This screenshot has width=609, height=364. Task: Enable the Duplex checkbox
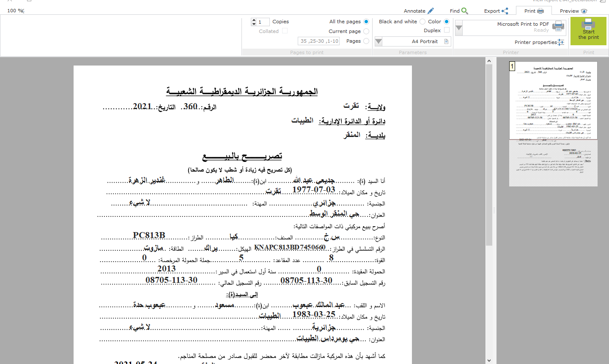pyautogui.click(x=447, y=30)
